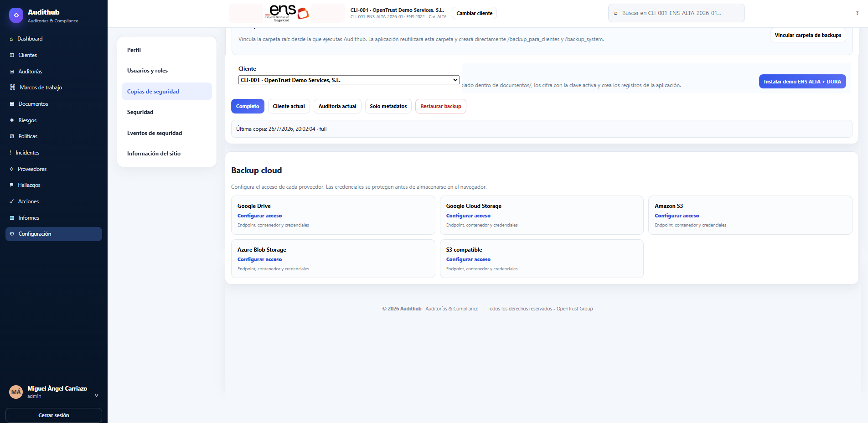Select Copias de seguridad section

click(x=167, y=92)
